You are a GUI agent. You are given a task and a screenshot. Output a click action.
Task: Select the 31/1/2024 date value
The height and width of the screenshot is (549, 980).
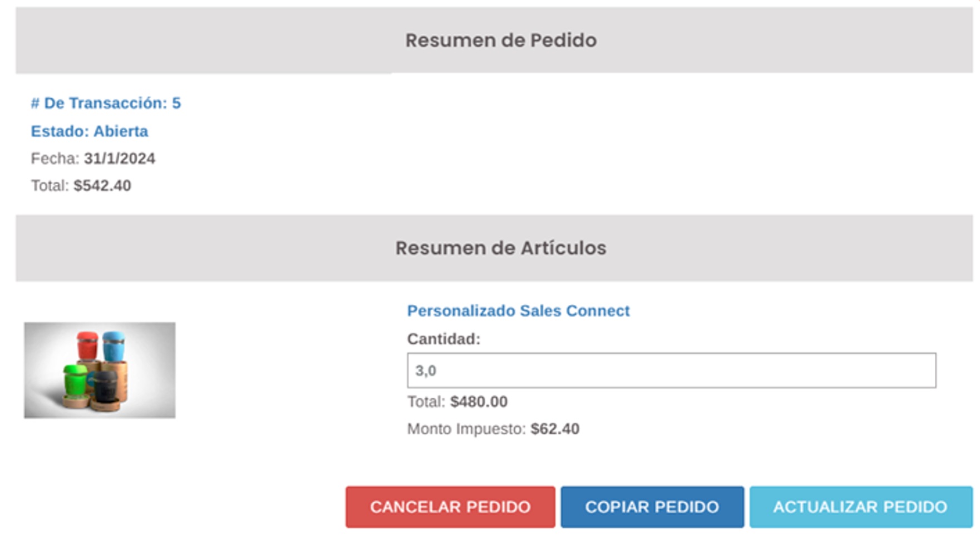(x=120, y=159)
